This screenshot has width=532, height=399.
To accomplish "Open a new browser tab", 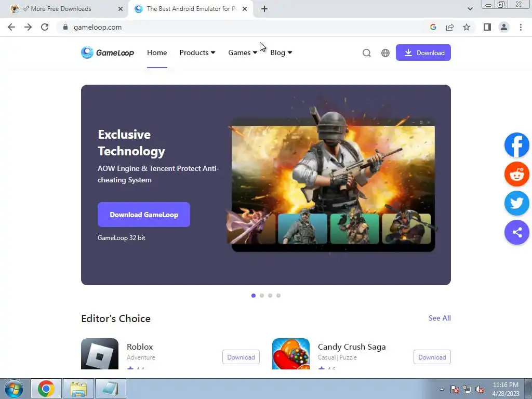I will tap(264, 9).
